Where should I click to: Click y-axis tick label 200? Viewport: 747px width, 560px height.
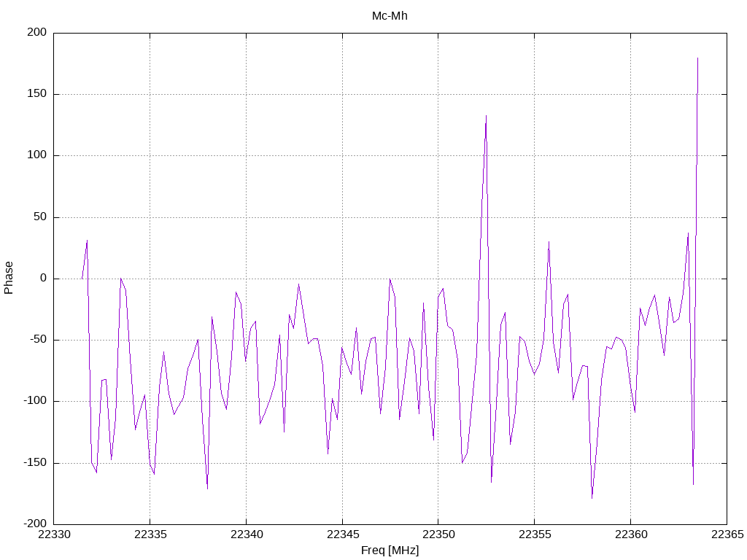tap(37, 32)
